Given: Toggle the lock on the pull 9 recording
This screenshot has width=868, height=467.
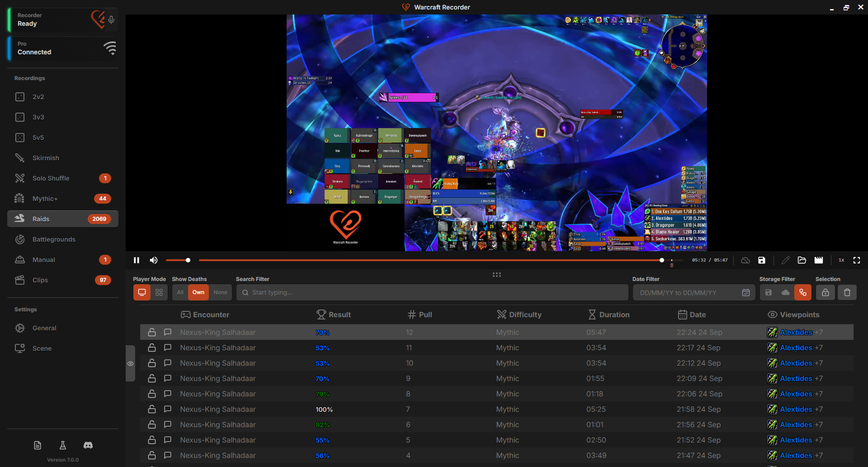Looking at the screenshot, I should coord(152,378).
